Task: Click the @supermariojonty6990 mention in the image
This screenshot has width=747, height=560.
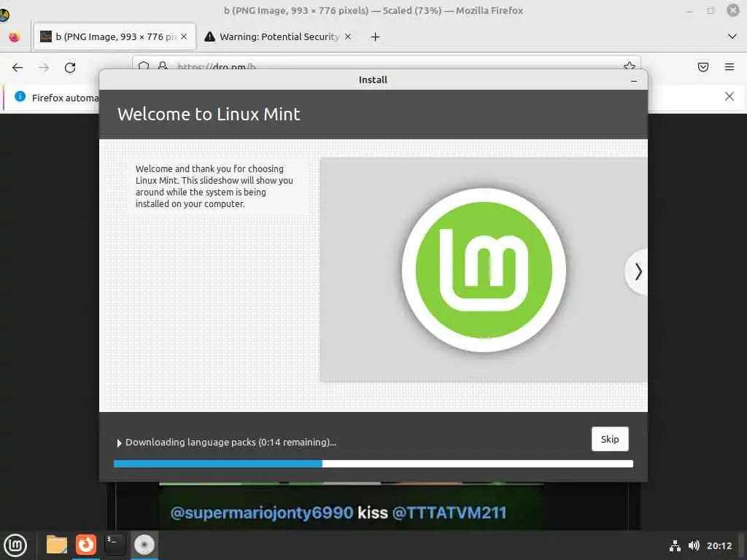Action: click(262, 513)
